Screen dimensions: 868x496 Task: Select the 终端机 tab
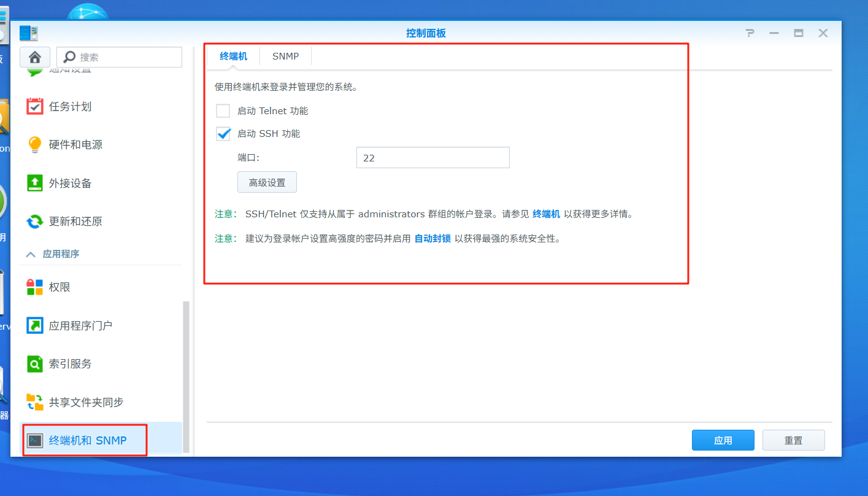pos(233,56)
